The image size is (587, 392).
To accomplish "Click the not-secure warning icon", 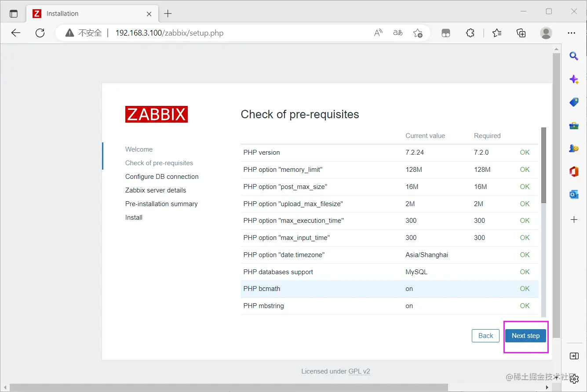I will (69, 33).
